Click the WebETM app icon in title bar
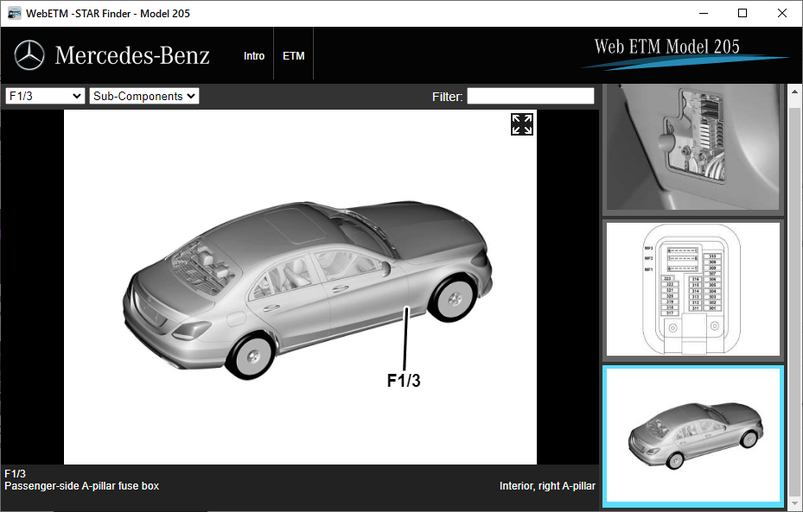The image size is (803, 512). pos(14,13)
